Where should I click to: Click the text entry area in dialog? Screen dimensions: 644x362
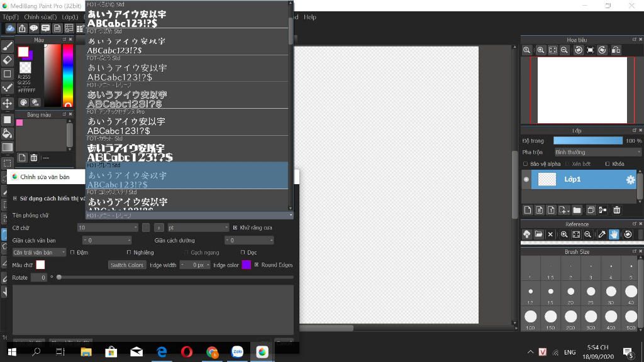click(153, 310)
